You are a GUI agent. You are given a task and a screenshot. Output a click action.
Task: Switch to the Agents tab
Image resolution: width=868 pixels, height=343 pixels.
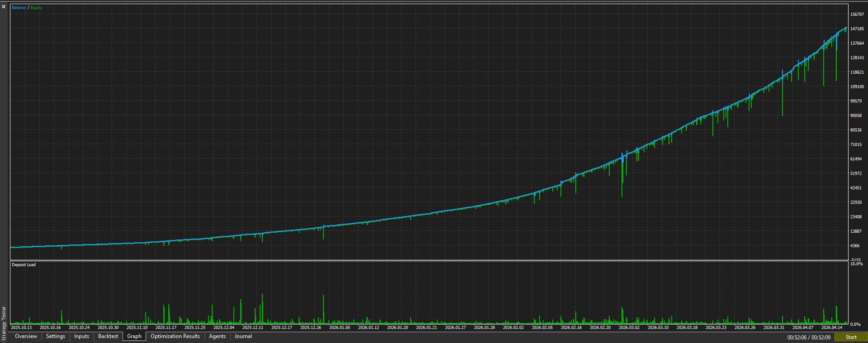[x=217, y=337]
